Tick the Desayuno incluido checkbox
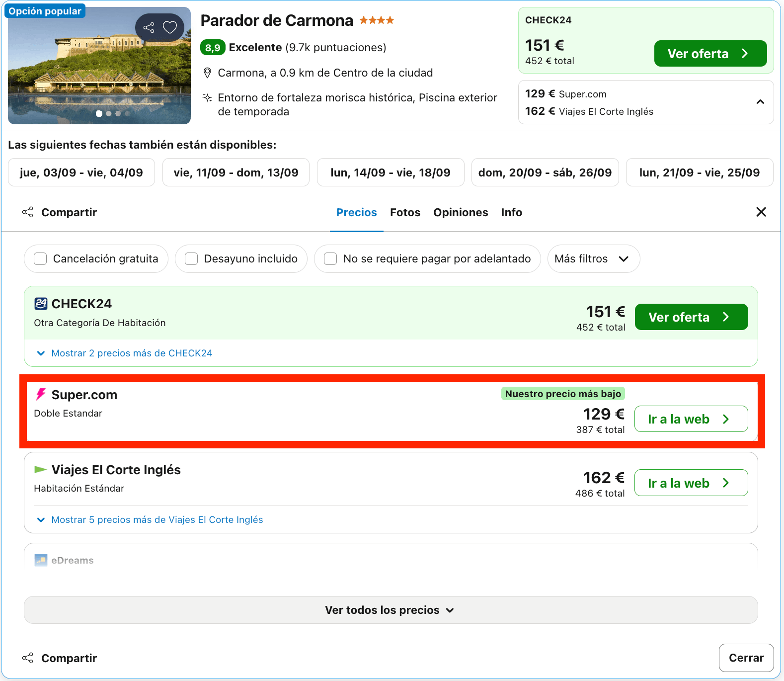The height and width of the screenshot is (681, 784). (x=191, y=259)
